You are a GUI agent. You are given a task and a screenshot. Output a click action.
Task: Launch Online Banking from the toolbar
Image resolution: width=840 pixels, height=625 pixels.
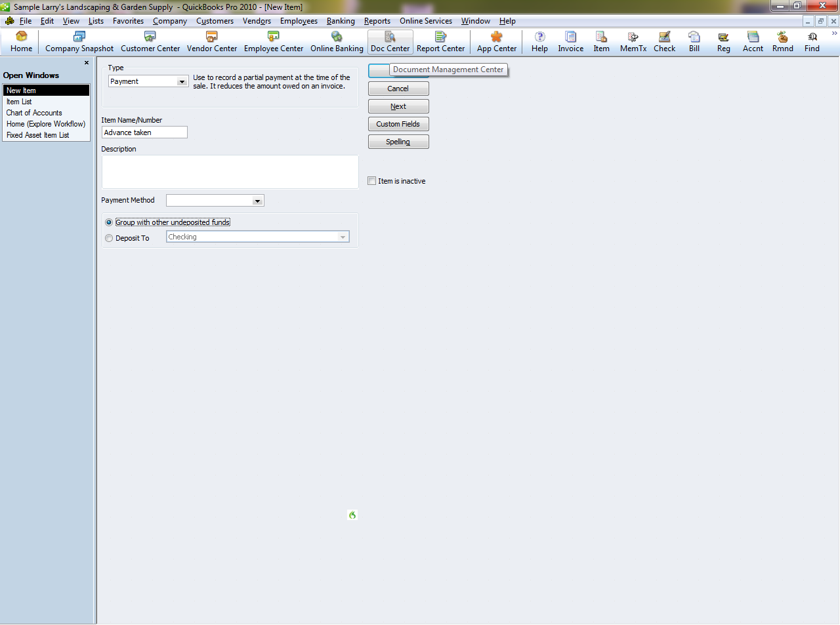point(337,42)
